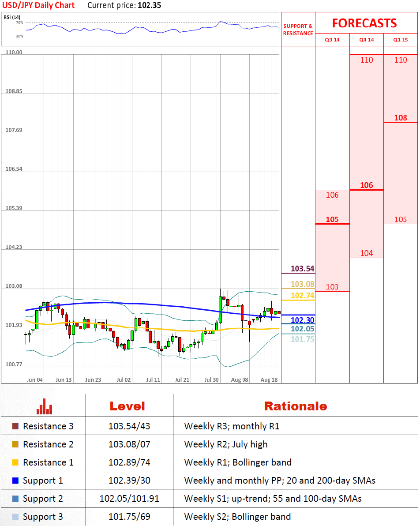This screenshot has height=526, width=420.
Task: Click the bold 108 forecast in Q1 15
Action: pyautogui.click(x=401, y=118)
